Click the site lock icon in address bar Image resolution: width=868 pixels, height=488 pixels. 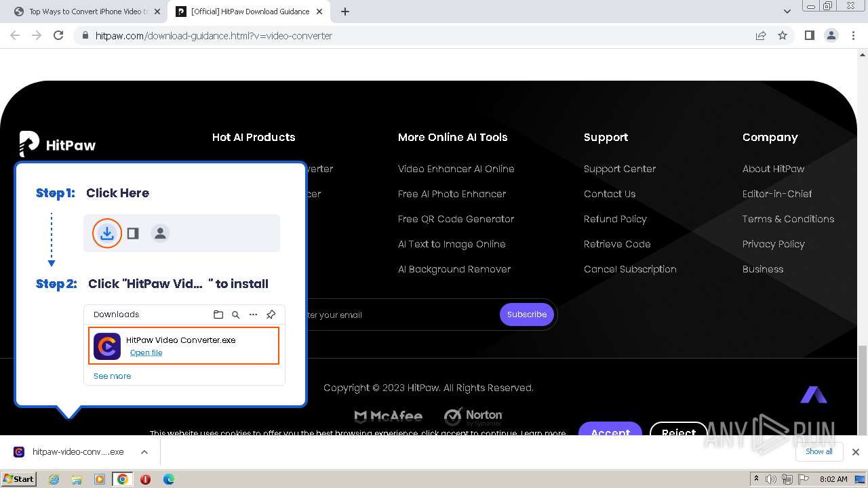[85, 35]
